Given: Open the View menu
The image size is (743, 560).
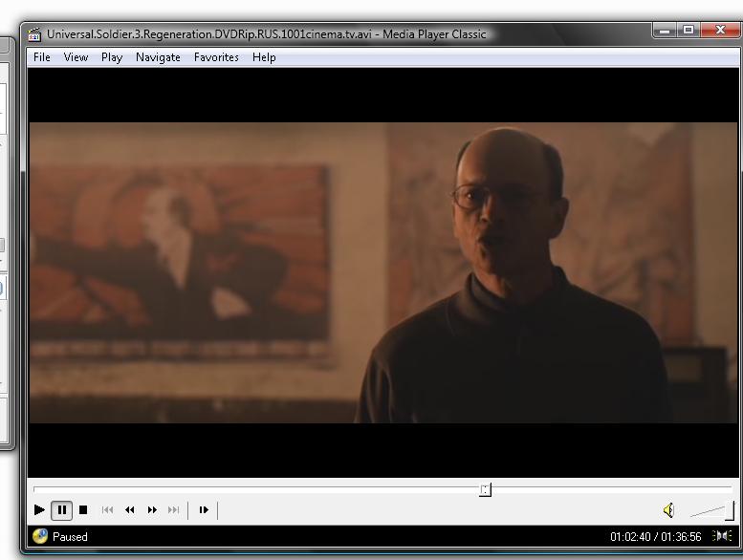Looking at the screenshot, I should pyautogui.click(x=76, y=57).
